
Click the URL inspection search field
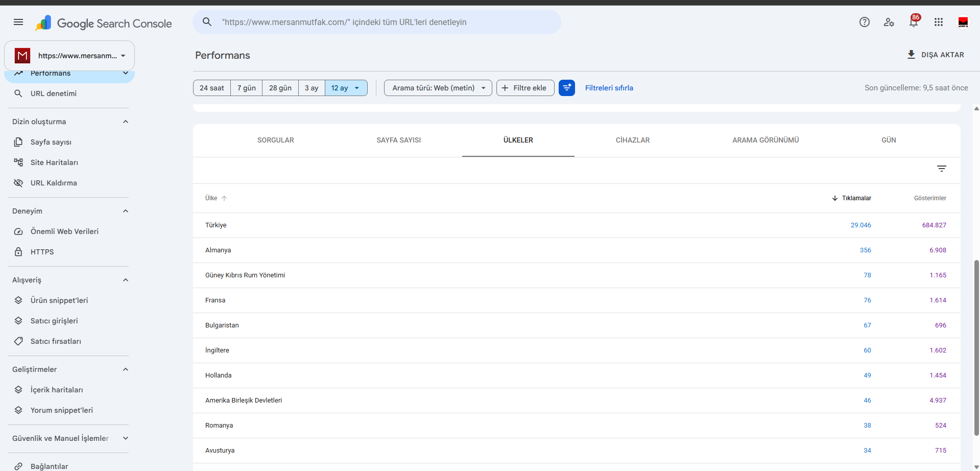pos(377,22)
